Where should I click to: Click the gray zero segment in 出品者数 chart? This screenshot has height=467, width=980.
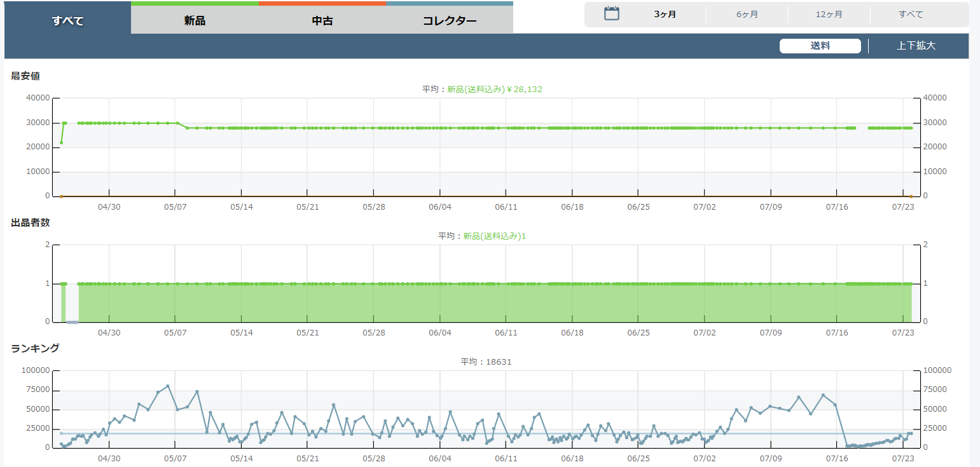tap(72, 322)
